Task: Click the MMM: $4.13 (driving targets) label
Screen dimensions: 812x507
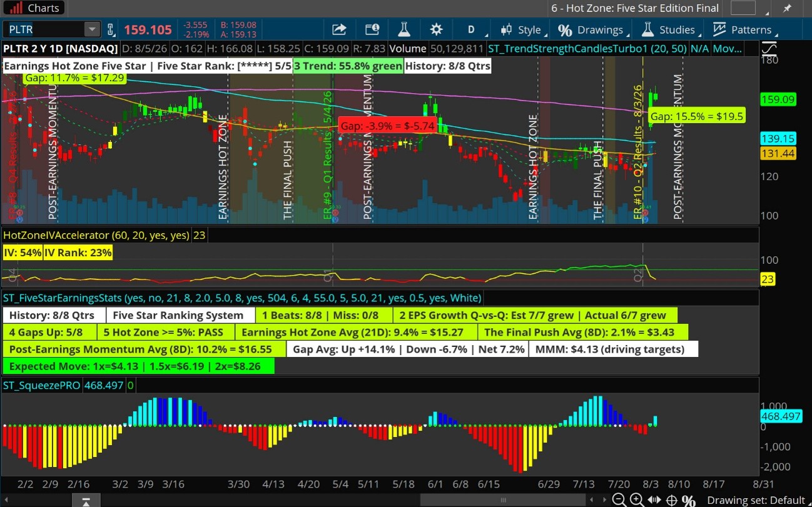Action: (x=614, y=349)
